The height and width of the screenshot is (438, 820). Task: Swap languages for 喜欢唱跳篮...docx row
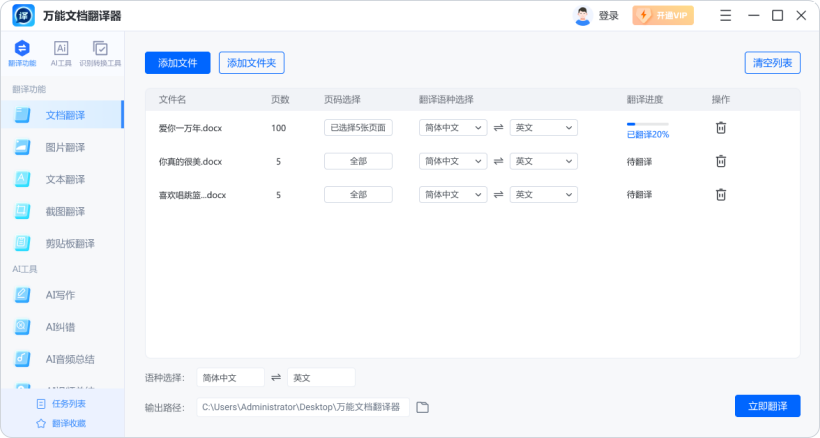point(498,194)
